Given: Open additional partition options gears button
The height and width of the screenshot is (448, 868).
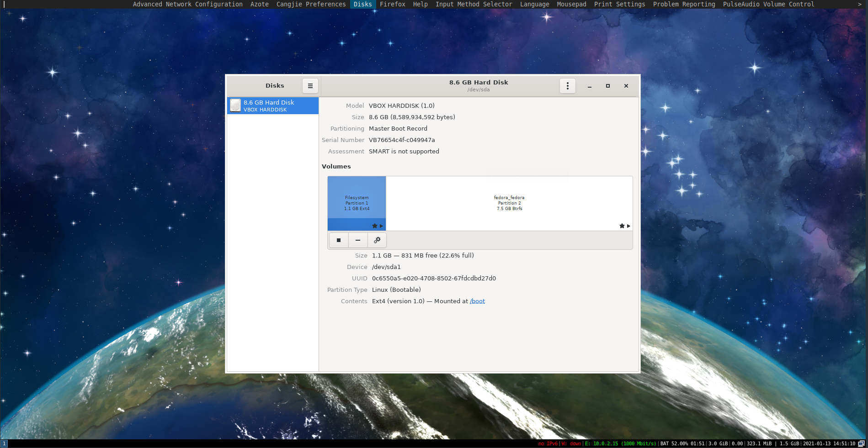Looking at the screenshot, I should point(377,240).
